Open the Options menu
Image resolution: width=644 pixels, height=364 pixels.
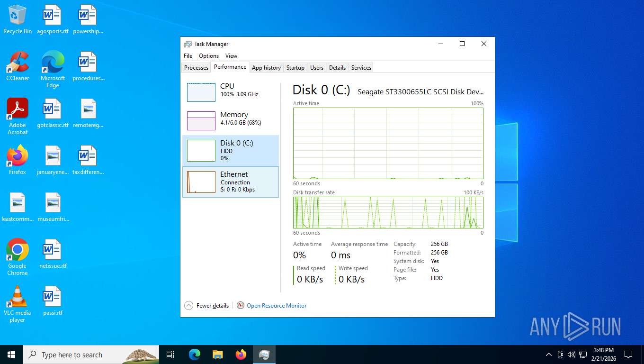click(x=209, y=56)
